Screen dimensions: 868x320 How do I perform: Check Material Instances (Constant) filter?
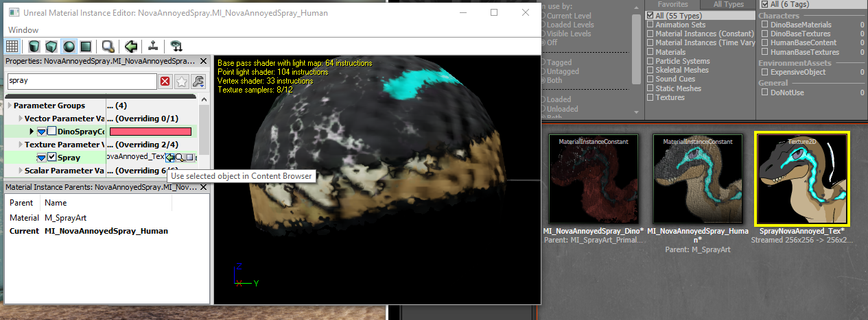pyautogui.click(x=650, y=34)
